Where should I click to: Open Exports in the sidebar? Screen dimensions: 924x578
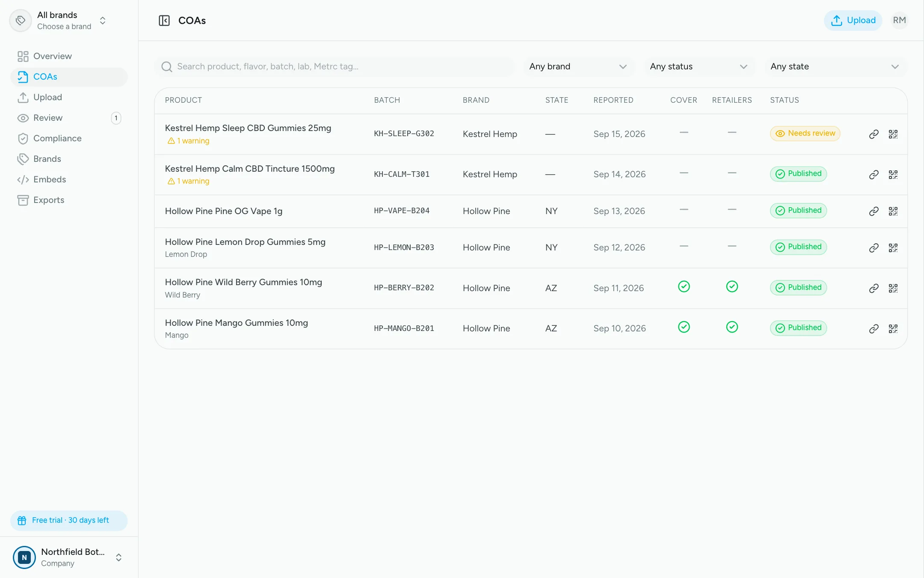click(69, 200)
